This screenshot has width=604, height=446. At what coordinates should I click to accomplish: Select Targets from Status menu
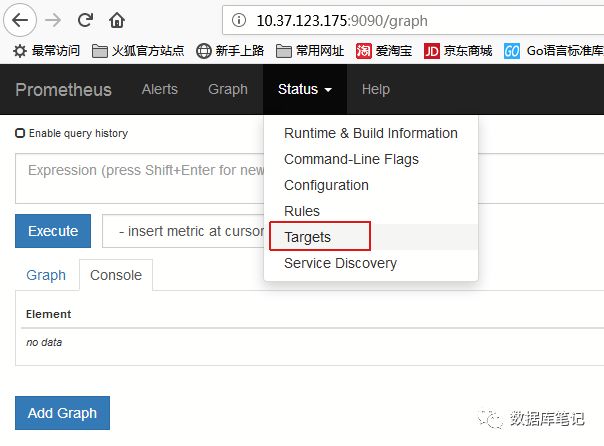[308, 237]
